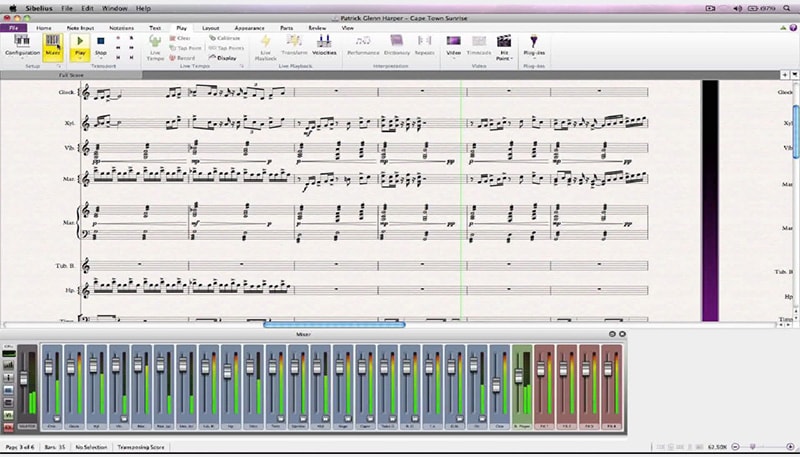Screen dimensions: 800x457
Task: Click the Hit Point clapperboard icon
Action: coord(504,41)
